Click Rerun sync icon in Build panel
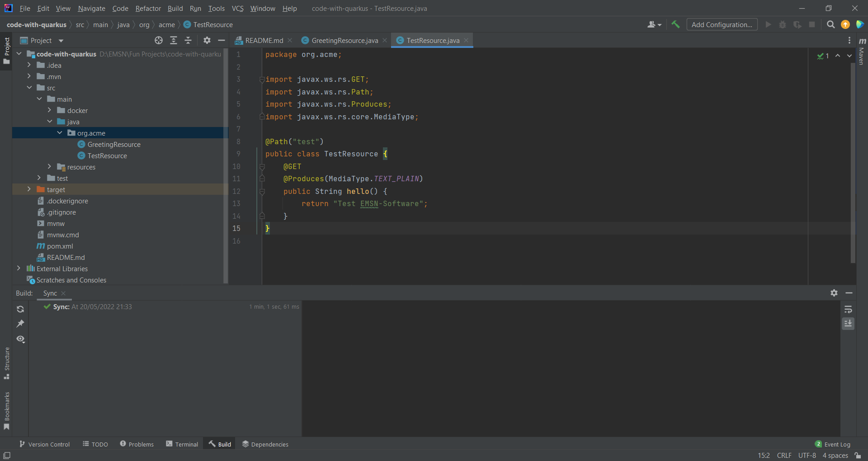Image resolution: width=868 pixels, height=461 pixels. pos(20,309)
